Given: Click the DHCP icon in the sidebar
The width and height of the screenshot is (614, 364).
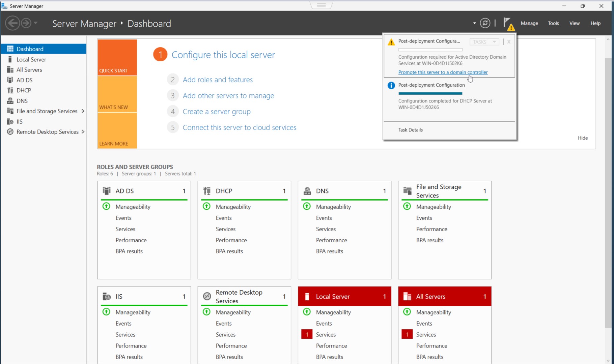Looking at the screenshot, I should pyautogui.click(x=10, y=90).
